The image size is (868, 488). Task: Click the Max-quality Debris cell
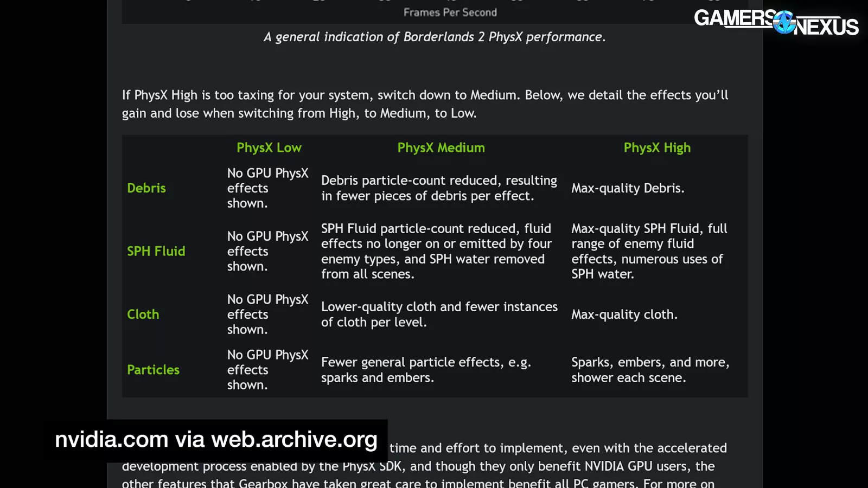coord(628,188)
